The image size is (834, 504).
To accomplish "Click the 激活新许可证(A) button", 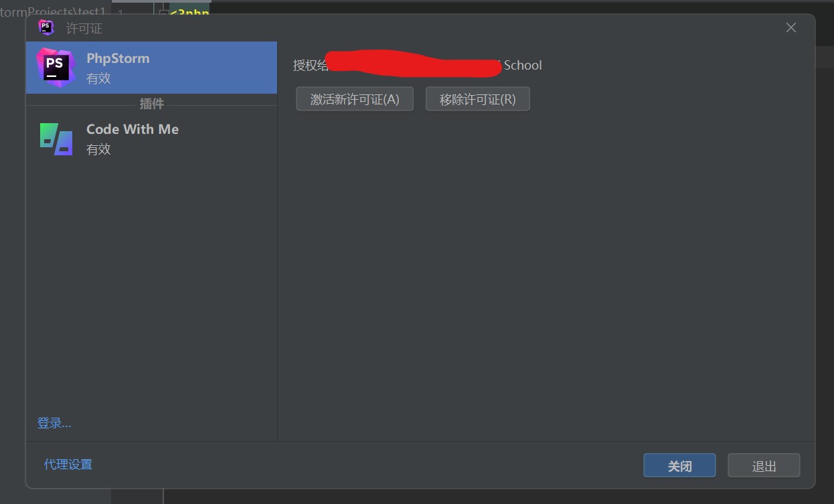I will [355, 99].
